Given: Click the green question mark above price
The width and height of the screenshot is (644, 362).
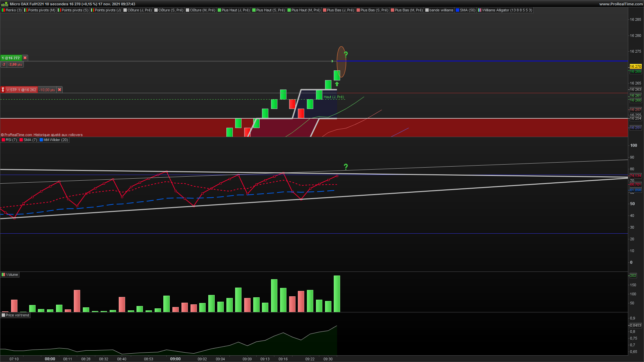Looking at the screenshot, I should click(346, 54).
